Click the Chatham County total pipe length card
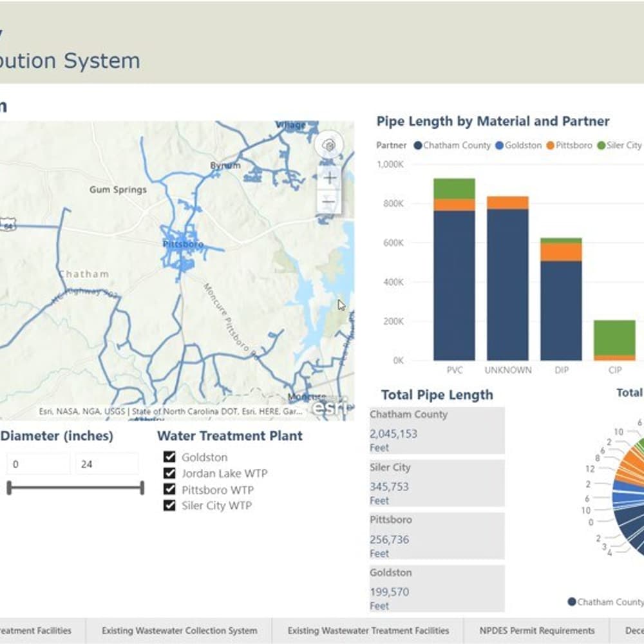Screen dimensions: 644x644 437,430
